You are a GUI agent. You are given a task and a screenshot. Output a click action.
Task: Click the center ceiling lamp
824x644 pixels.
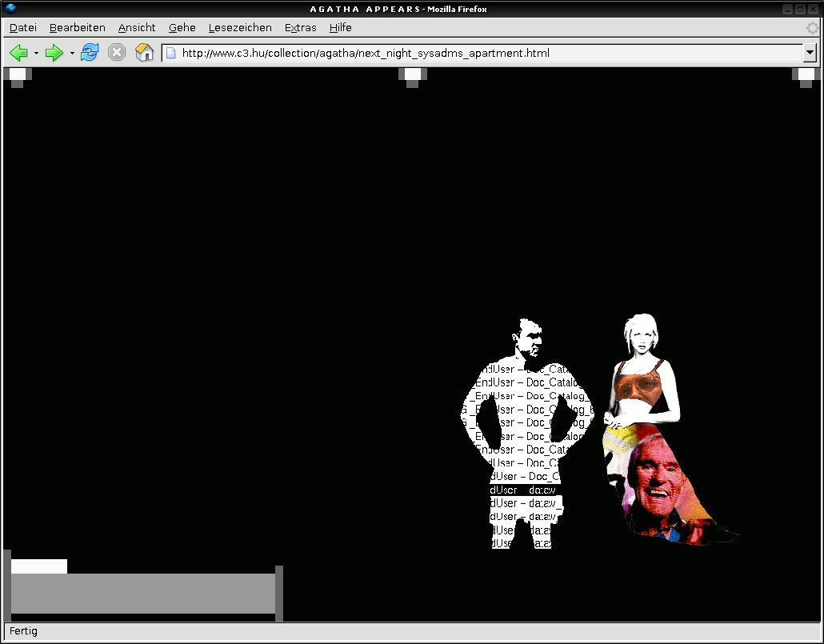click(413, 77)
